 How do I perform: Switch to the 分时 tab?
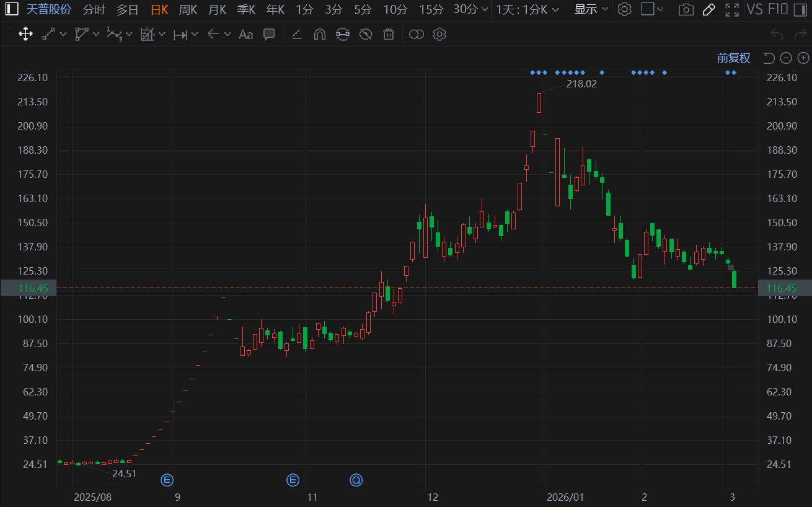coord(94,9)
